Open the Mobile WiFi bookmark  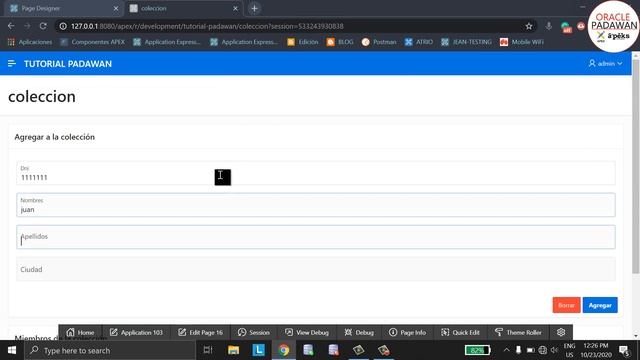(x=522, y=42)
